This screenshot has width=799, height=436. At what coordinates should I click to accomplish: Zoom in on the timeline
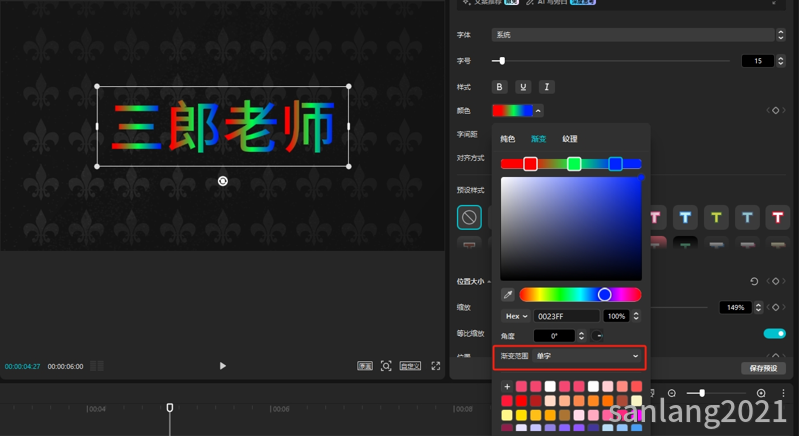pos(761,394)
